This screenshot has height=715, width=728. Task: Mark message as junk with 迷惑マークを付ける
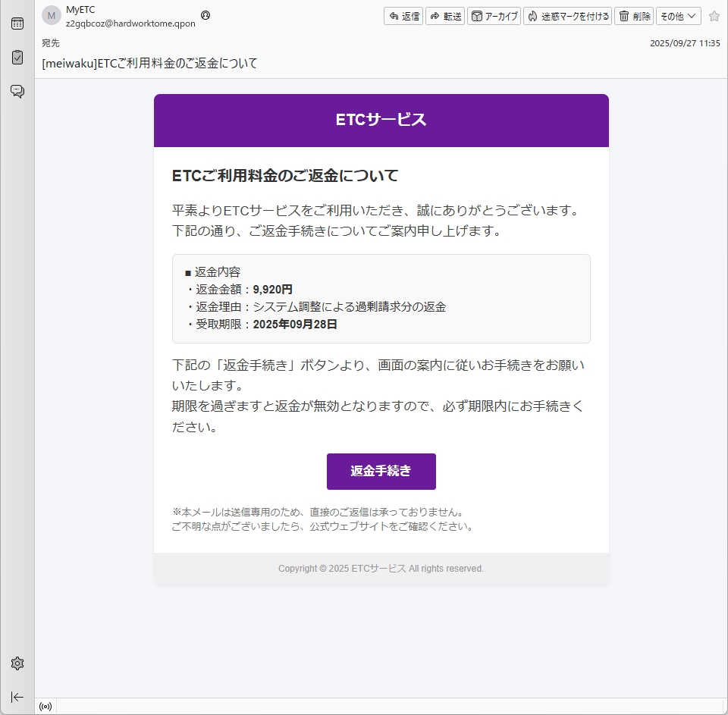click(x=568, y=16)
